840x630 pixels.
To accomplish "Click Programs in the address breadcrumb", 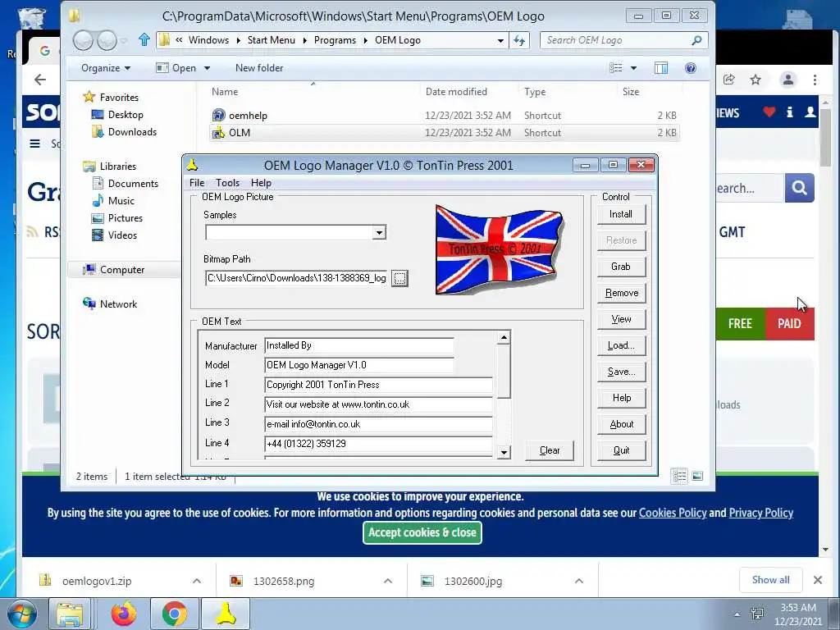I will click(x=335, y=40).
